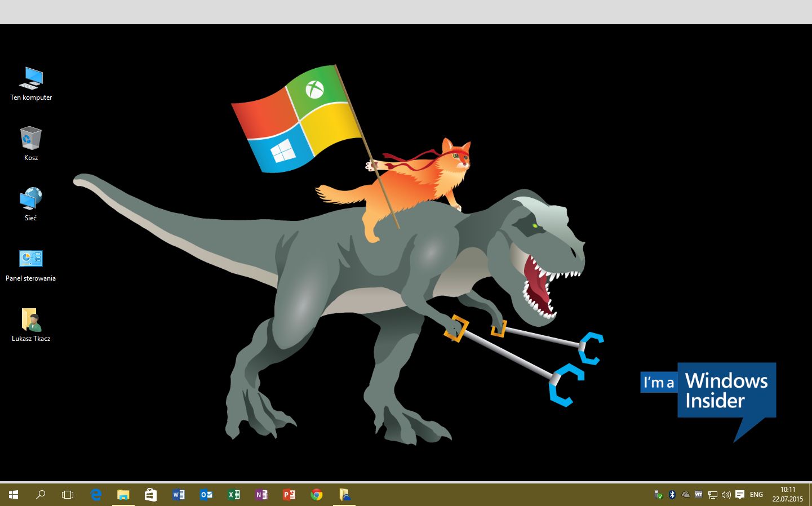
Task: Switch ENG input language indicator
Action: [x=756, y=495]
